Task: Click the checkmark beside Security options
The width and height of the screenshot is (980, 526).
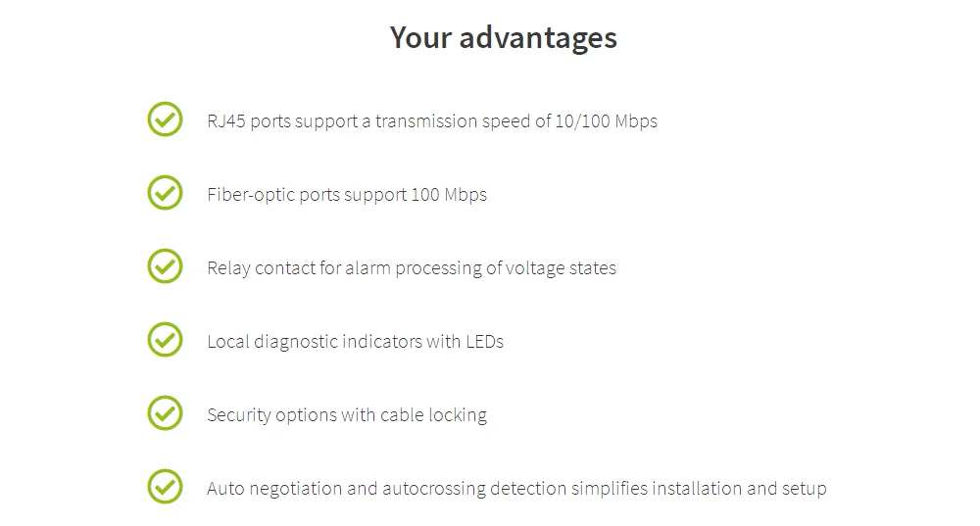Action: point(165,413)
